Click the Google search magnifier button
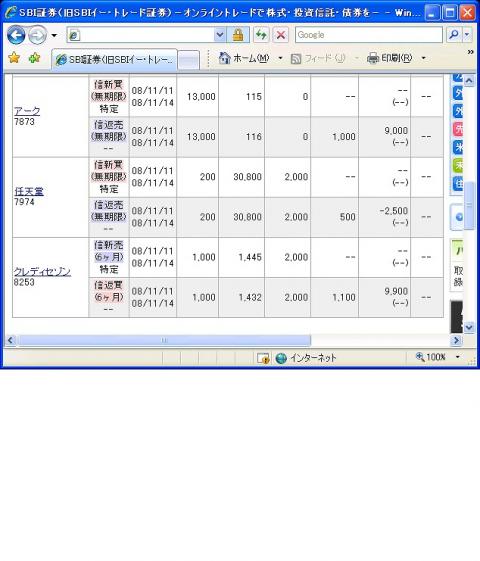Screen dimensions: 480x561 (454, 35)
